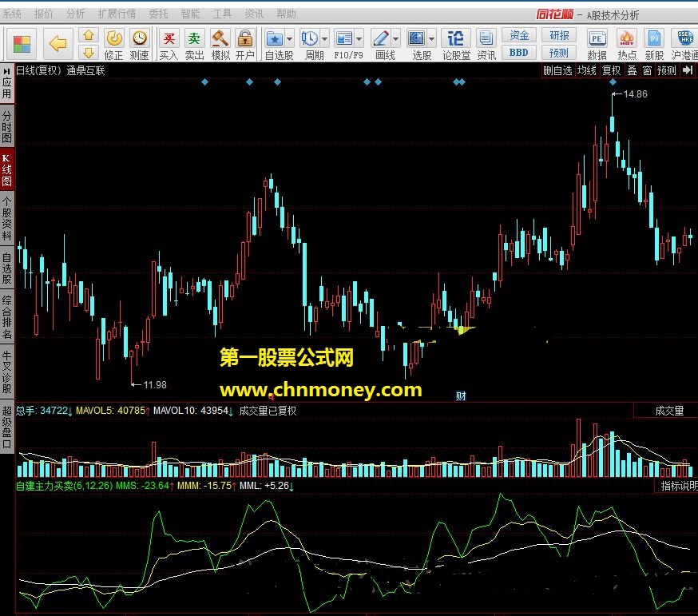Click the 删自选 button

[x=557, y=70]
